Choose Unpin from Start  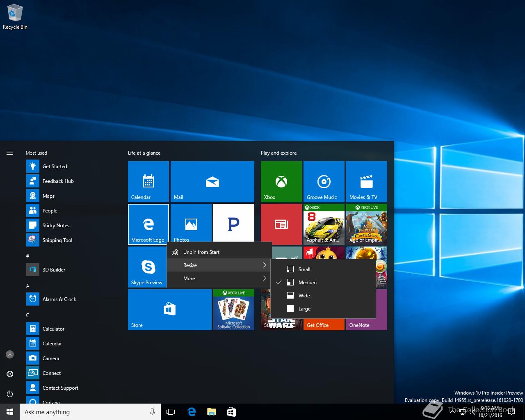coord(219,252)
